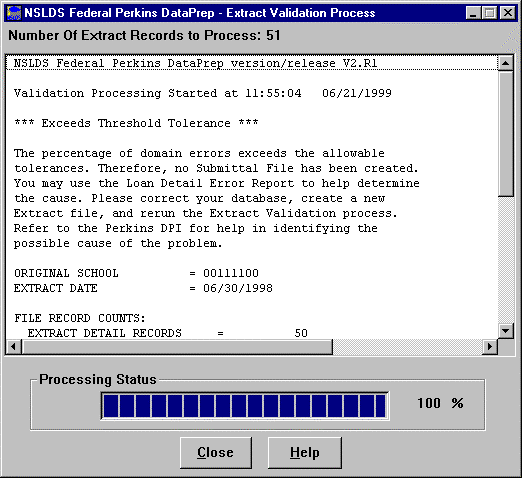Click the 'EXTRACT DETAIL RECORDS = 50' line
522x478 pixels.
coord(168,333)
